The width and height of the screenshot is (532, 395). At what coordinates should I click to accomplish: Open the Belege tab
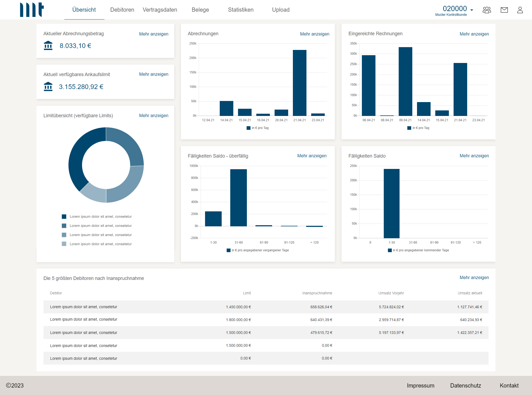coord(200,10)
